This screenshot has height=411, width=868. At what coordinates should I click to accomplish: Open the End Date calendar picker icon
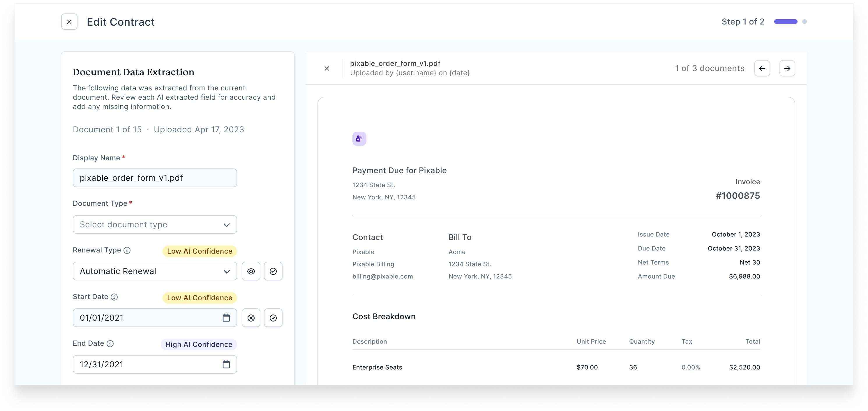[226, 364]
